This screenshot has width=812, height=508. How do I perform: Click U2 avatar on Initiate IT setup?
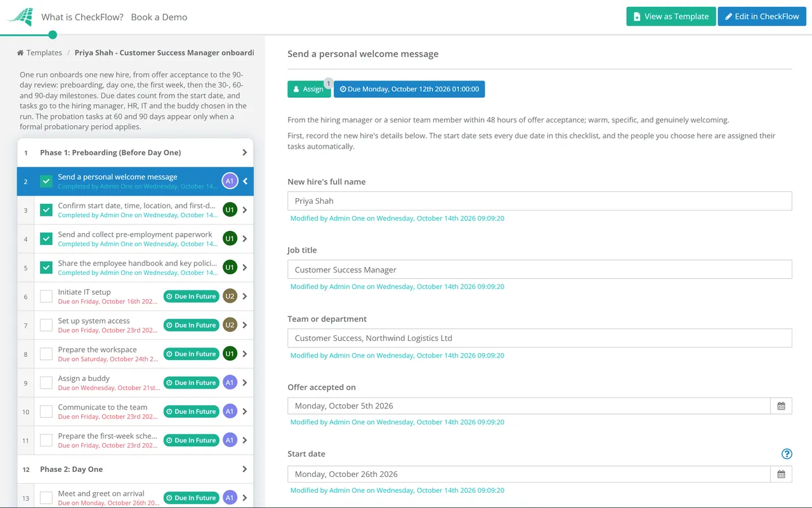click(230, 296)
